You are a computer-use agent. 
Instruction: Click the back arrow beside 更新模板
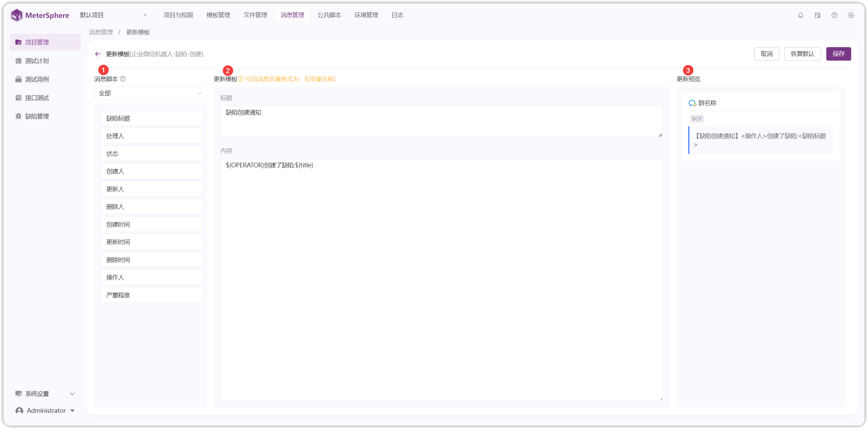(x=98, y=54)
